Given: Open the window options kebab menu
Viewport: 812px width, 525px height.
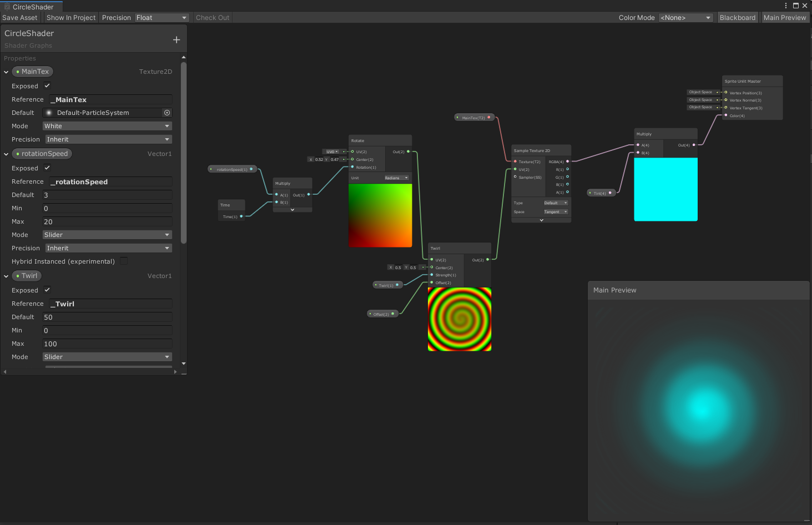Looking at the screenshot, I should [x=786, y=6].
